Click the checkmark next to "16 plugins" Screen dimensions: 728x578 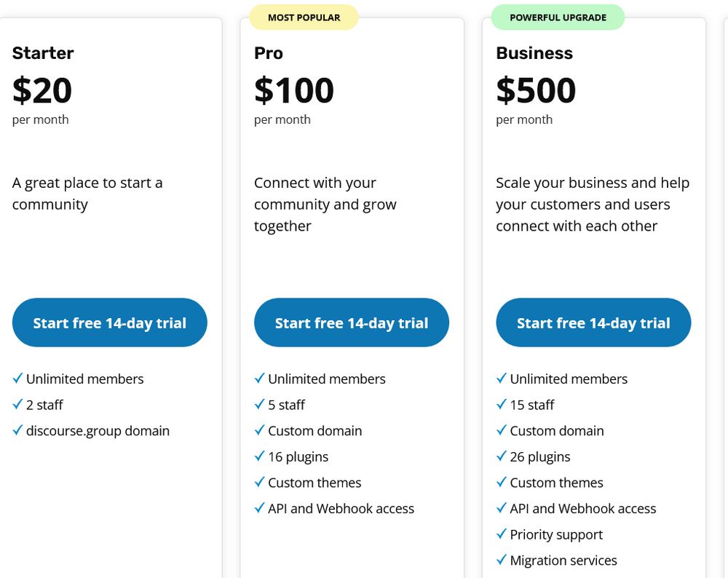[259, 456]
